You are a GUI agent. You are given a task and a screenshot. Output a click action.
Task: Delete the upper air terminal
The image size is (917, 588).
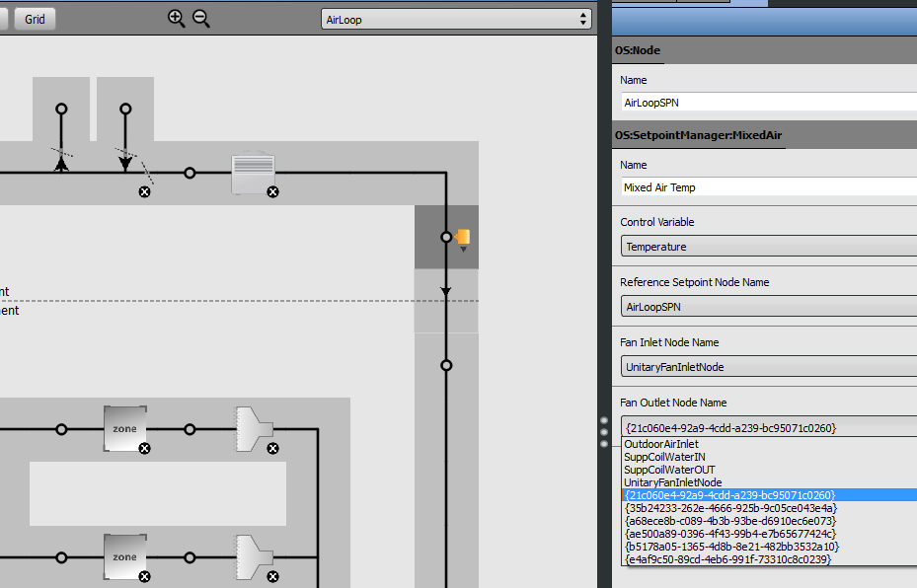pyautogui.click(x=272, y=448)
